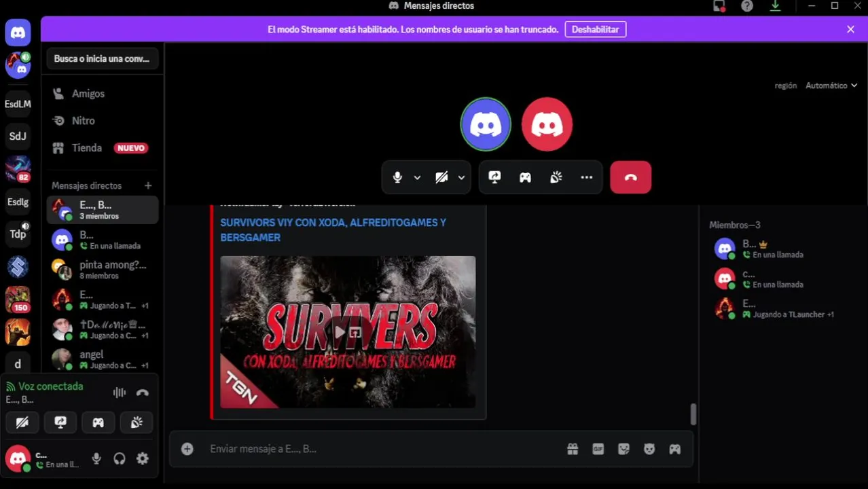Open server with 82 notification badge
This screenshot has width=868, height=489.
tap(18, 169)
